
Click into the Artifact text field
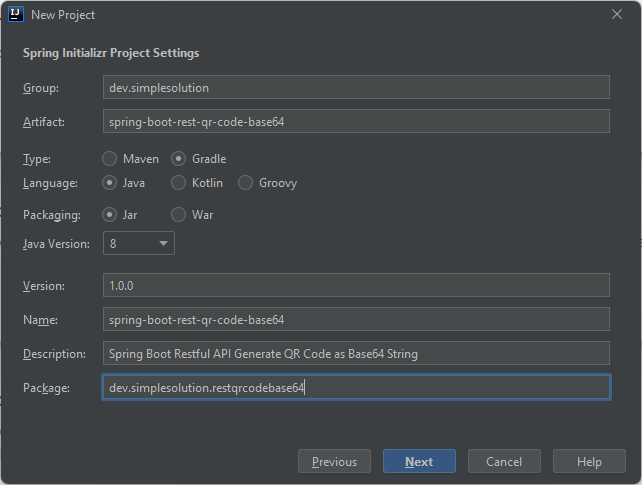[x=356, y=121]
